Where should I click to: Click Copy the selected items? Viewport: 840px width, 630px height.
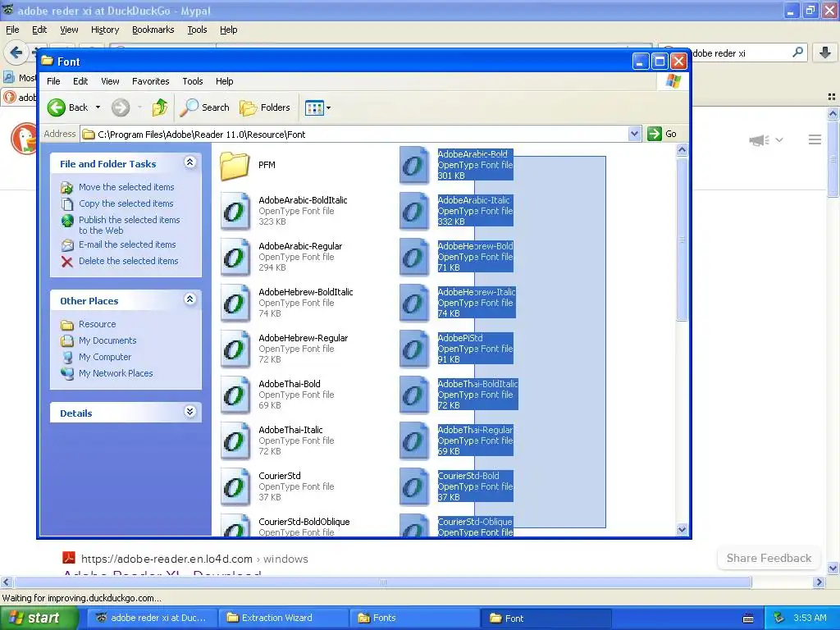point(126,203)
